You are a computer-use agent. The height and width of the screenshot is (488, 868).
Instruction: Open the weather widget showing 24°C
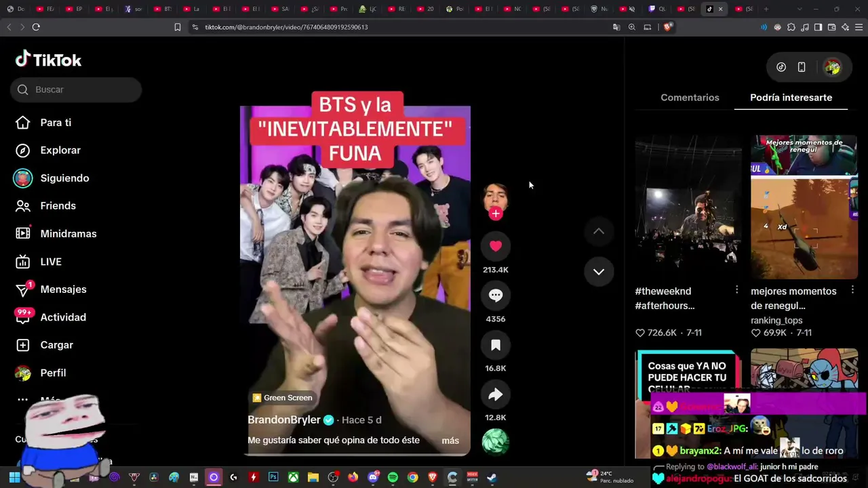point(612,477)
